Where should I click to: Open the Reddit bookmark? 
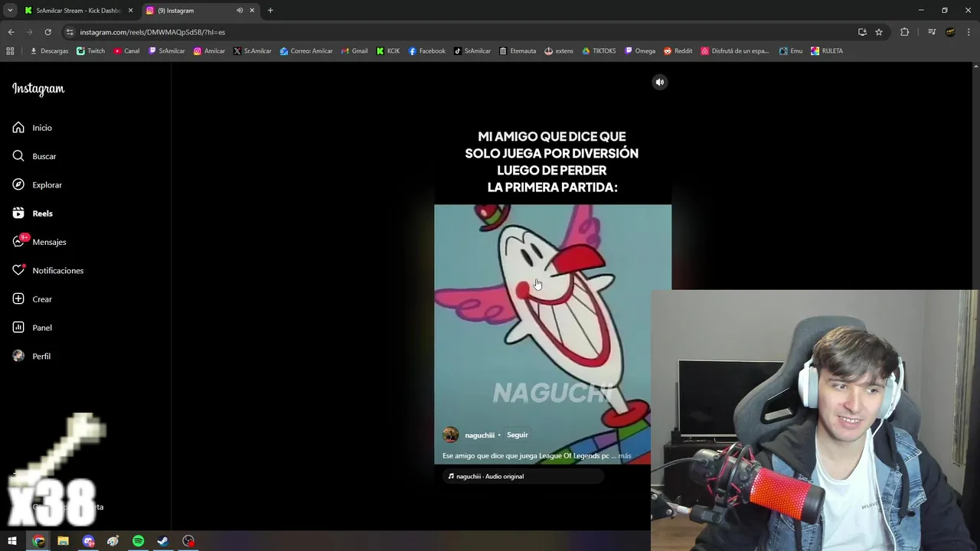(x=678, y=51)
